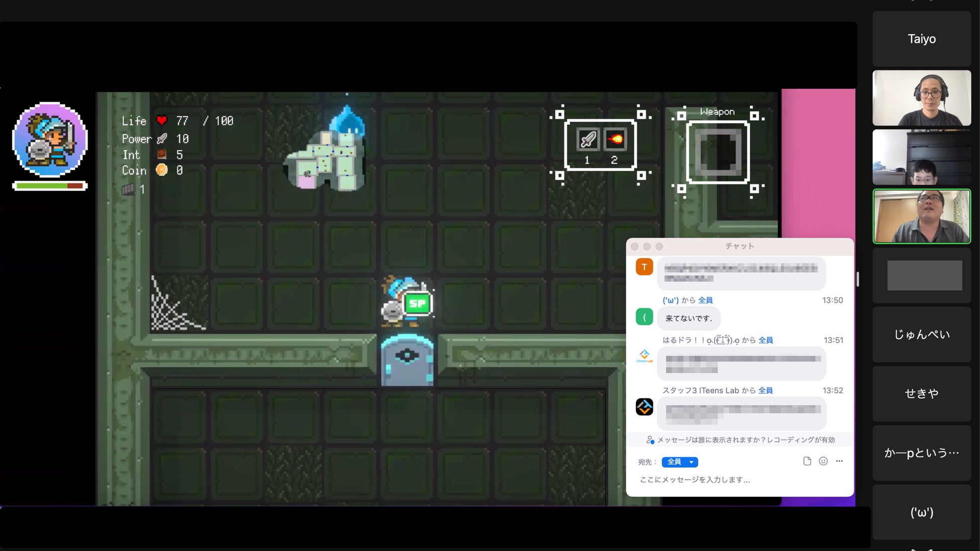Select the Taiyo participant tile
980x551 pixels.
[922, 39]
